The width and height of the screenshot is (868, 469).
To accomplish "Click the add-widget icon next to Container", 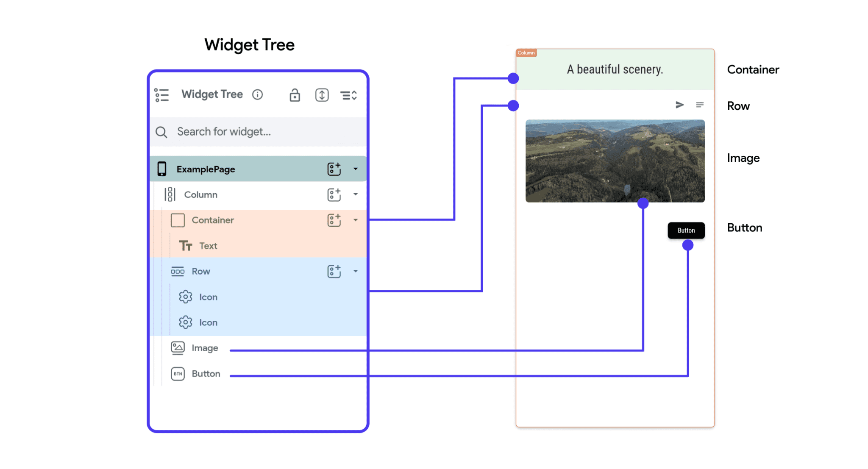I will click(x=334, y=220).
